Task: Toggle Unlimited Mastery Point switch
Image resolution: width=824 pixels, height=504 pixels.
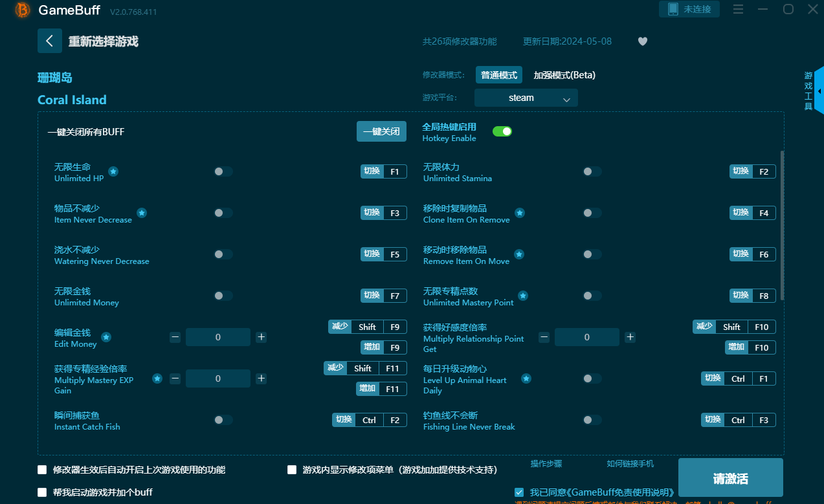Action: (592, 296)
